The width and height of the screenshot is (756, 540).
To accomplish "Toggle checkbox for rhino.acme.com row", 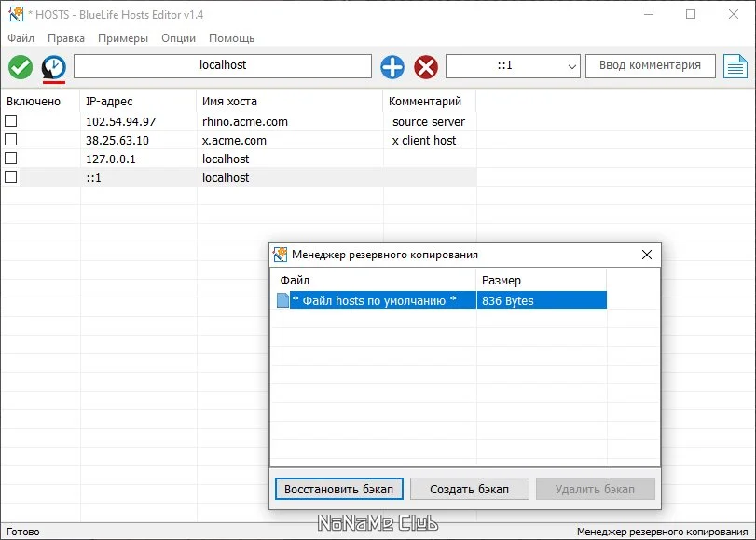I will 10,120.
